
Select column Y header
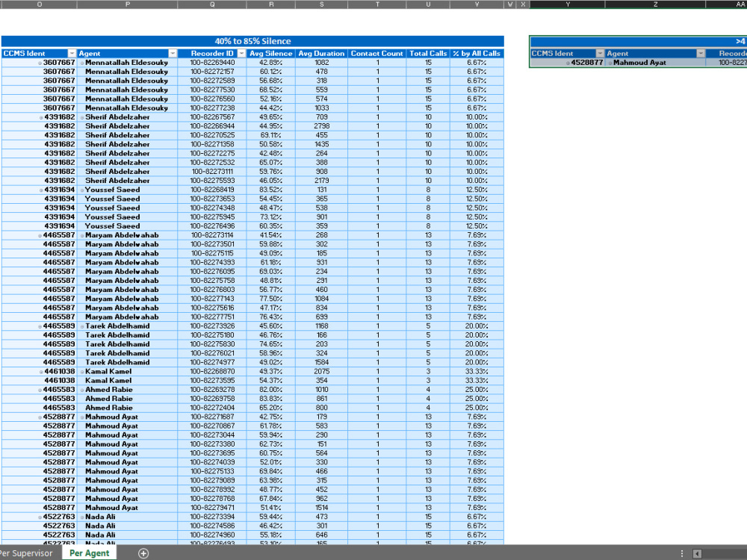point(568,4)
